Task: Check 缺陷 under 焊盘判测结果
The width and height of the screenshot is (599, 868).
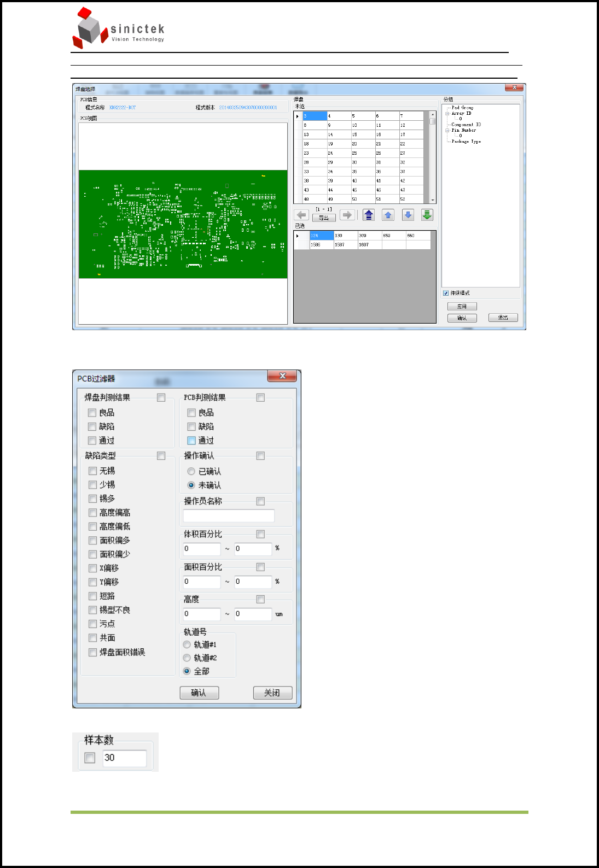Action: coord(92,426)
